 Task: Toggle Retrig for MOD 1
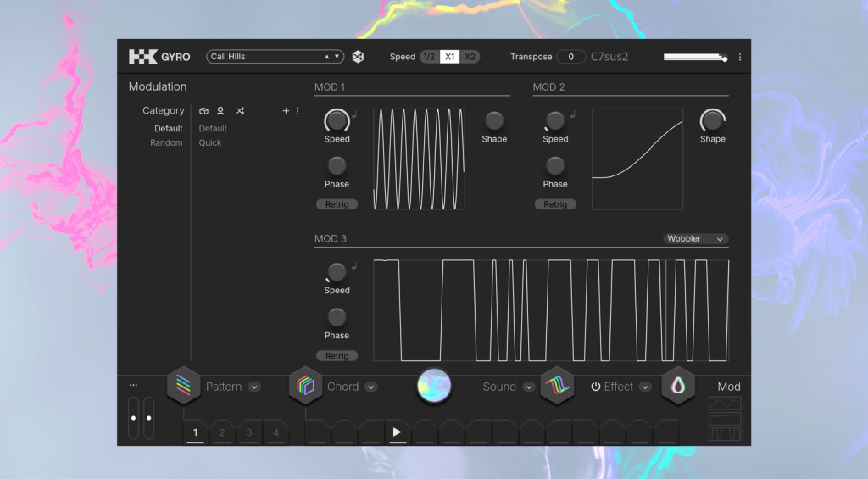point(337,204)
